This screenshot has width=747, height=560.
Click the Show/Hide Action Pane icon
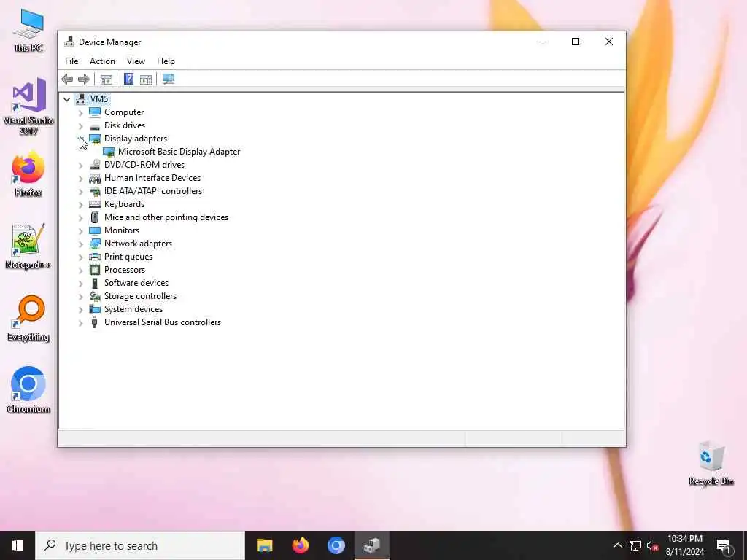(146, 79)
